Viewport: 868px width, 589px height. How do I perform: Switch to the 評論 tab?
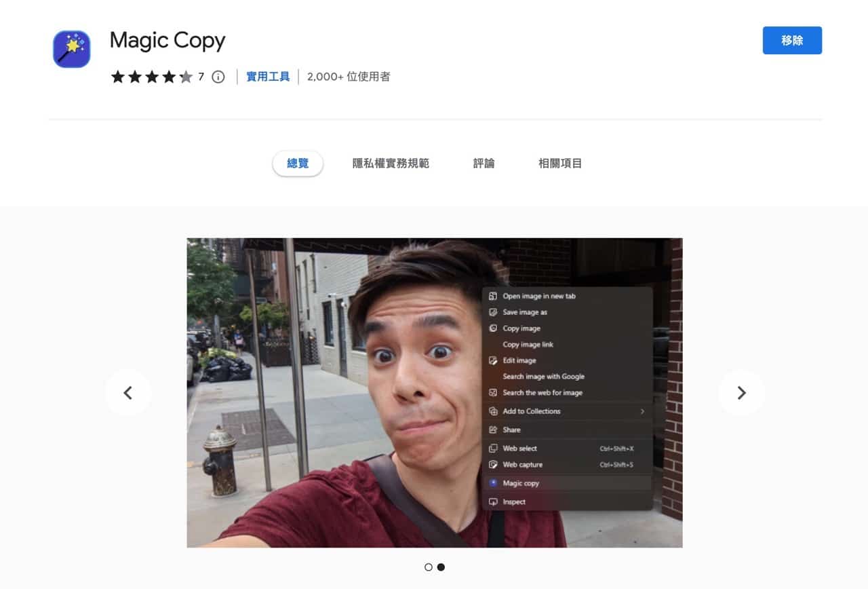[x=484, y=163]
